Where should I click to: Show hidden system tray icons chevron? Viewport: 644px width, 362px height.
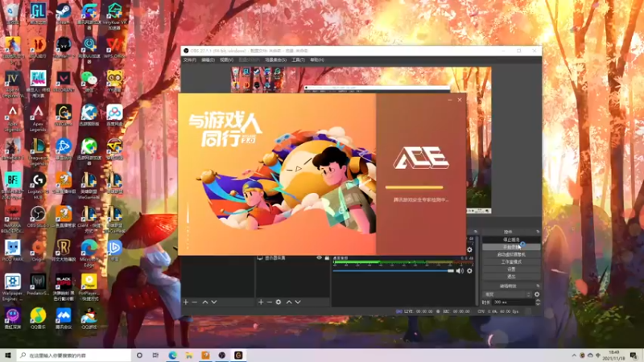point(574,356)
